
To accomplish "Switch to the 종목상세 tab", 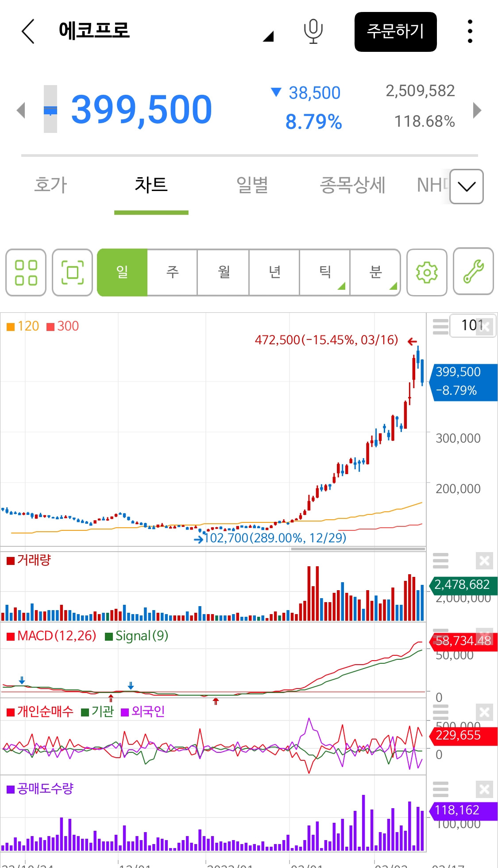I will [x=353, y=185].
